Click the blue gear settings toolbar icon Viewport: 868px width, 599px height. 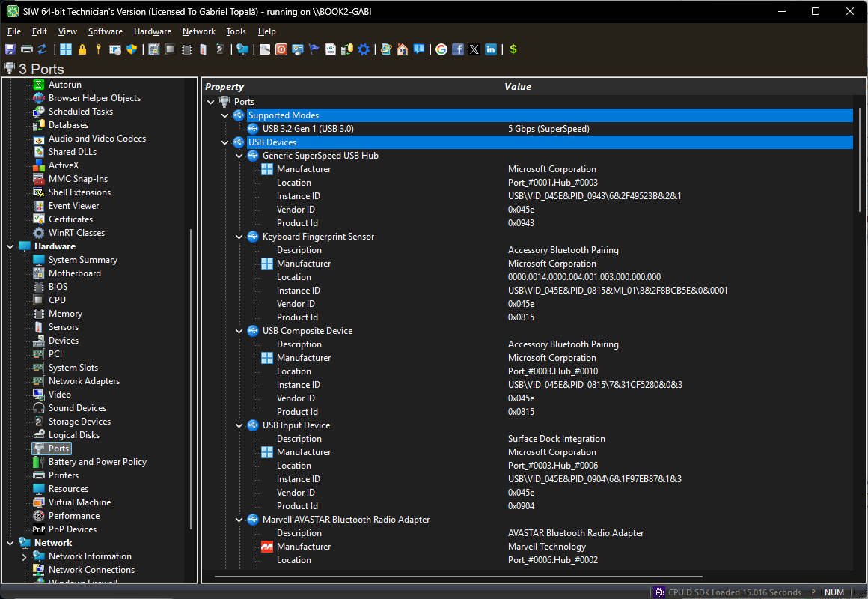(364, 49)
